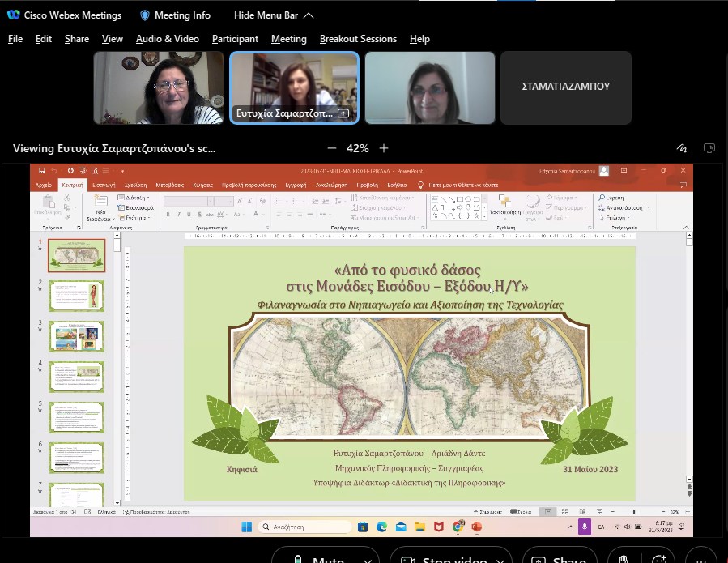This screenshot has height=563, width=728.
Task: Expand the video options arrow beside Stop video
Action: pyautogui.click(x=500, y=560)
